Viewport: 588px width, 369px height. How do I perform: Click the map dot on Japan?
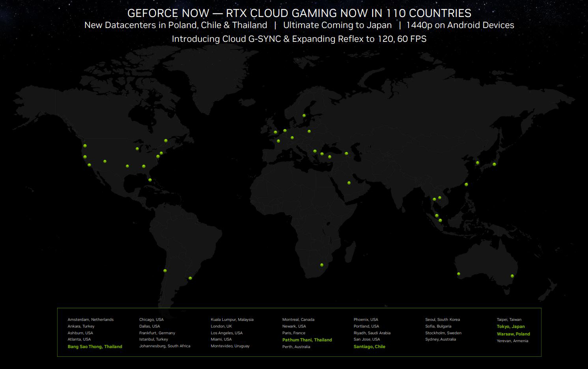[494, 164]
